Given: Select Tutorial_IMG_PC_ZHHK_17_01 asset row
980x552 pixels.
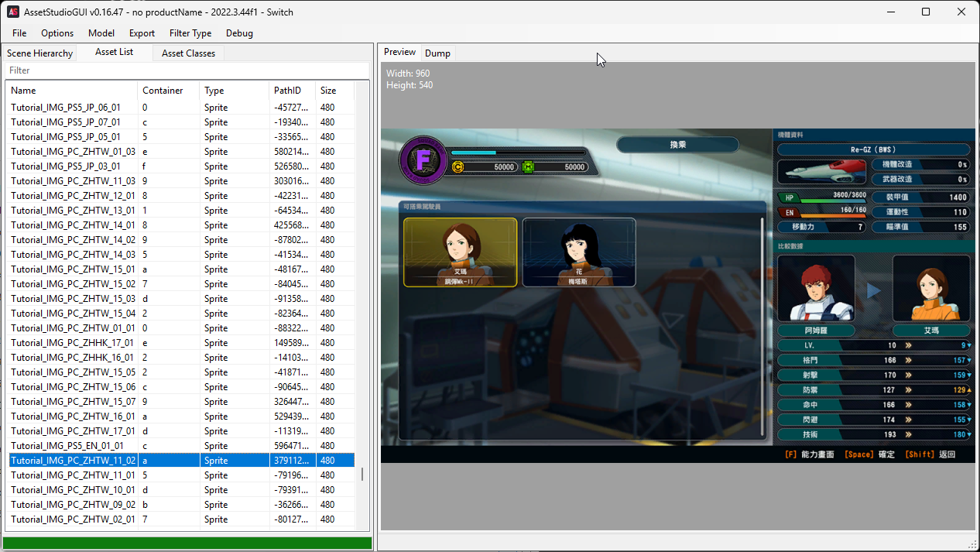Looking at the screenshot, I should point(72,343).
